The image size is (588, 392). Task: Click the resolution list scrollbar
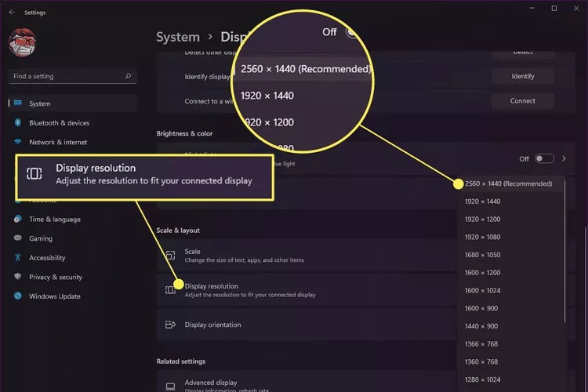coord(564,259)
